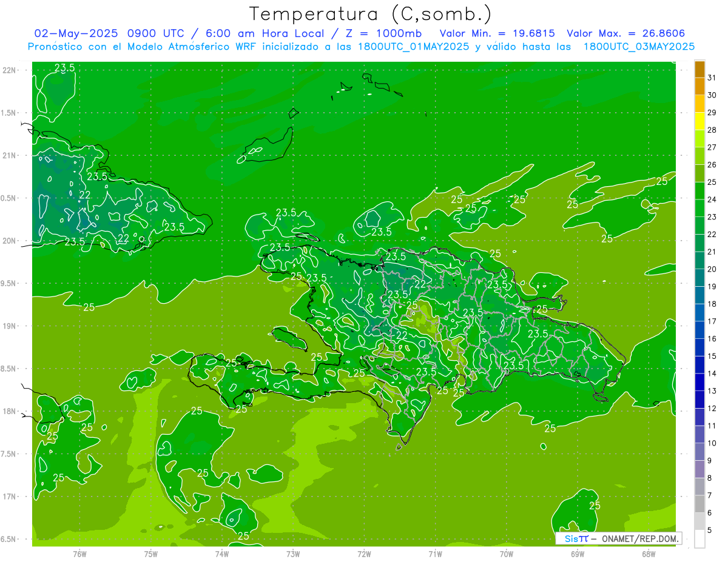Click the 74W longitude axis label
The image size is (728, 562).
[222, 554]
